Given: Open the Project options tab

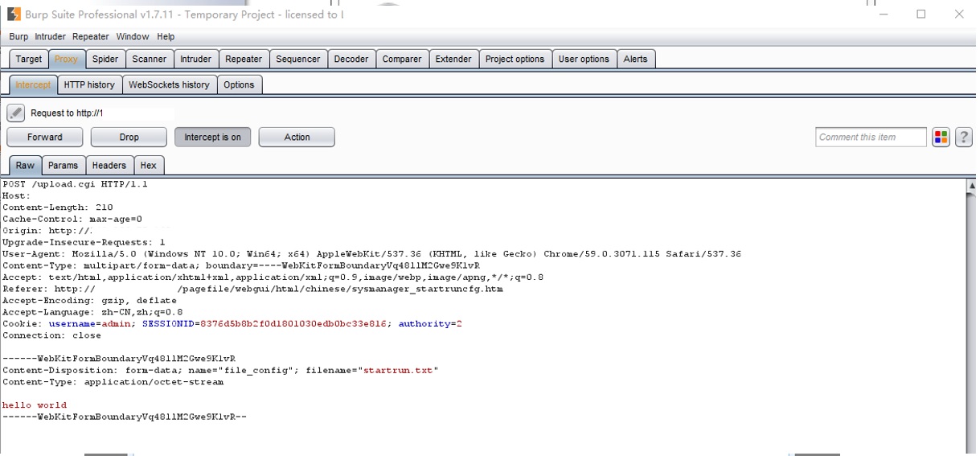Looking at the screenshot, I should (515, 60).
